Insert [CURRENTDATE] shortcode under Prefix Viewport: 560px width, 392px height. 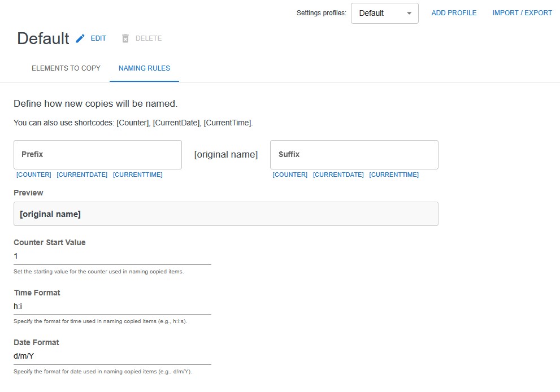click(81, 175)
